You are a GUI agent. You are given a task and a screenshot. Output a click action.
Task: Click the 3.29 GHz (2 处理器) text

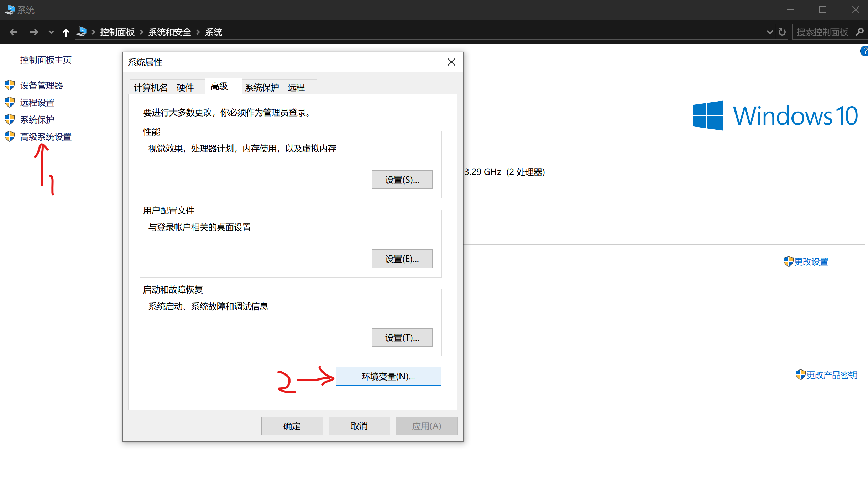[505, 172]
